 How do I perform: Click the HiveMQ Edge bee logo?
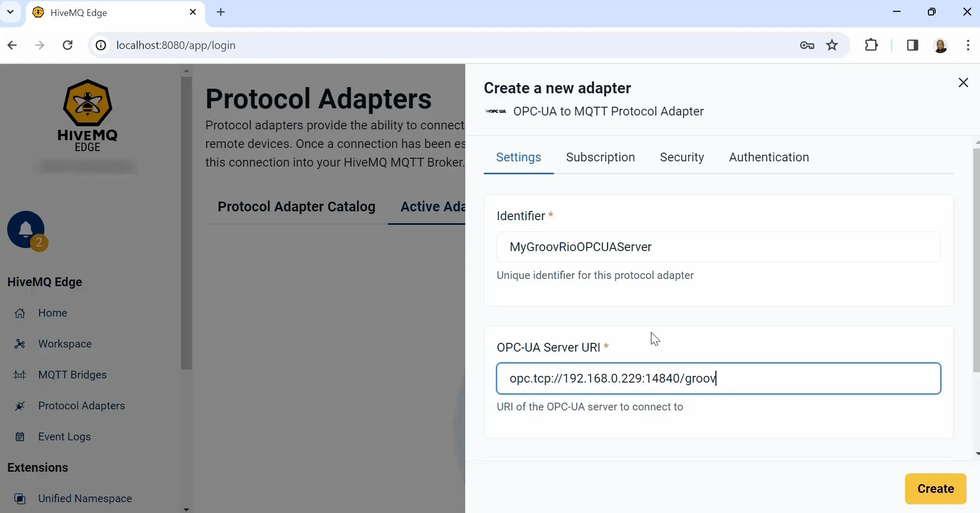(x=87, y=115)
